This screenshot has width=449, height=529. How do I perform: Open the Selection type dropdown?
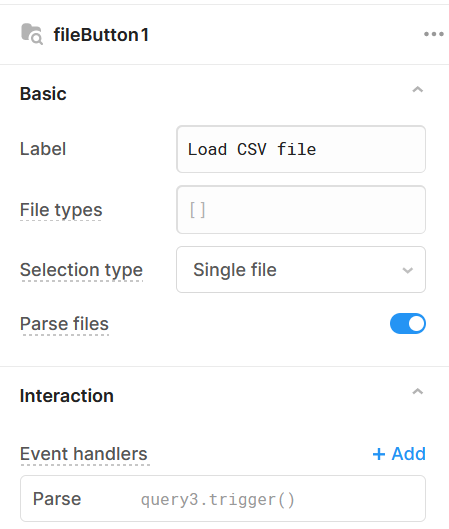tap(301, 270)
